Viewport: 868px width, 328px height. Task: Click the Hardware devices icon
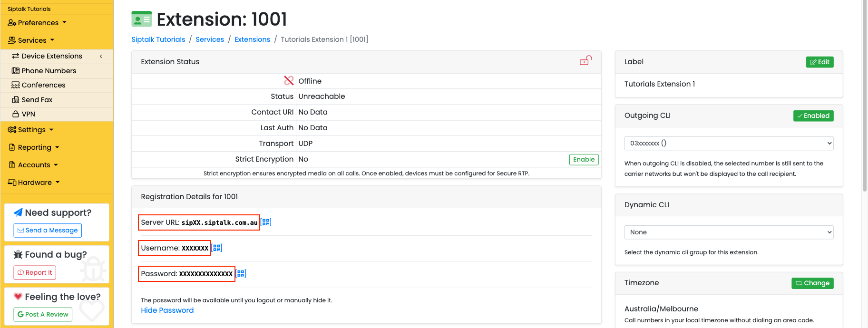pos(12,183)
